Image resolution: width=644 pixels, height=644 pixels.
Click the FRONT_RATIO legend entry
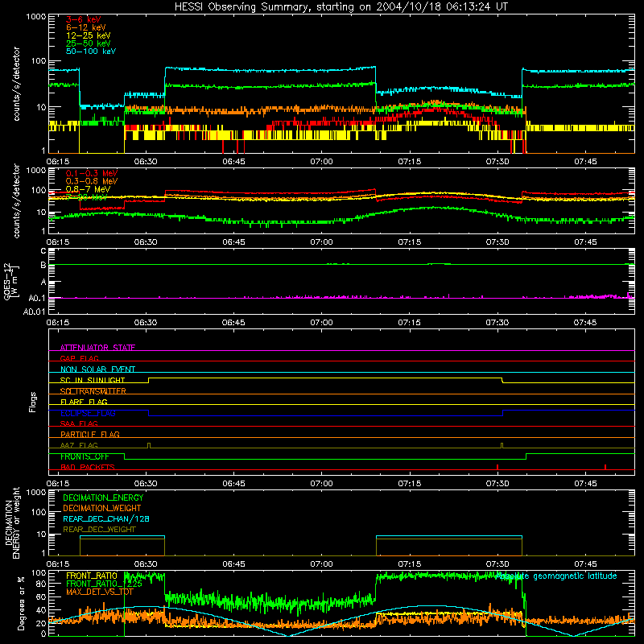91,576
